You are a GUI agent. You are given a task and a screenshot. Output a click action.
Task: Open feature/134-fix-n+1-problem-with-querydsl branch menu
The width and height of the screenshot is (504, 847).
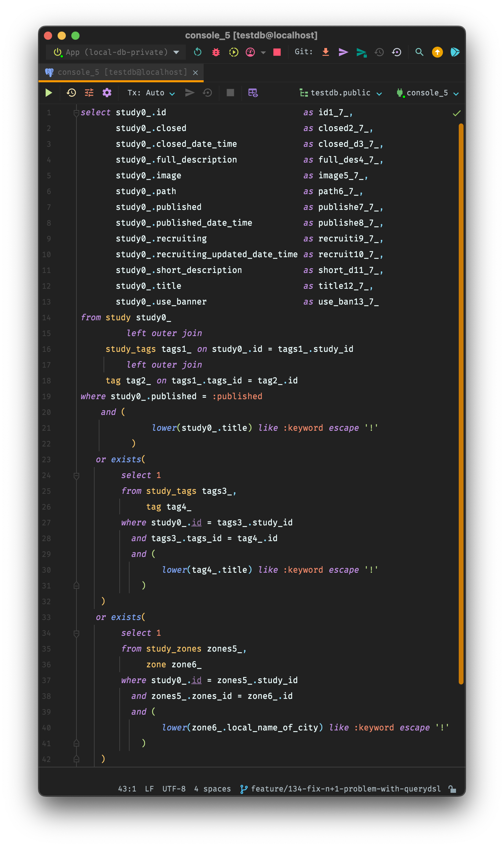click(340, 789)
